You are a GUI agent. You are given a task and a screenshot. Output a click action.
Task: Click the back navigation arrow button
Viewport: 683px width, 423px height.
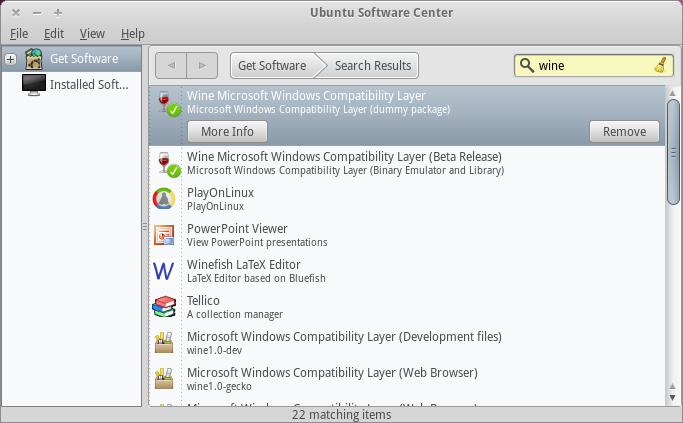tap(171, 65)
